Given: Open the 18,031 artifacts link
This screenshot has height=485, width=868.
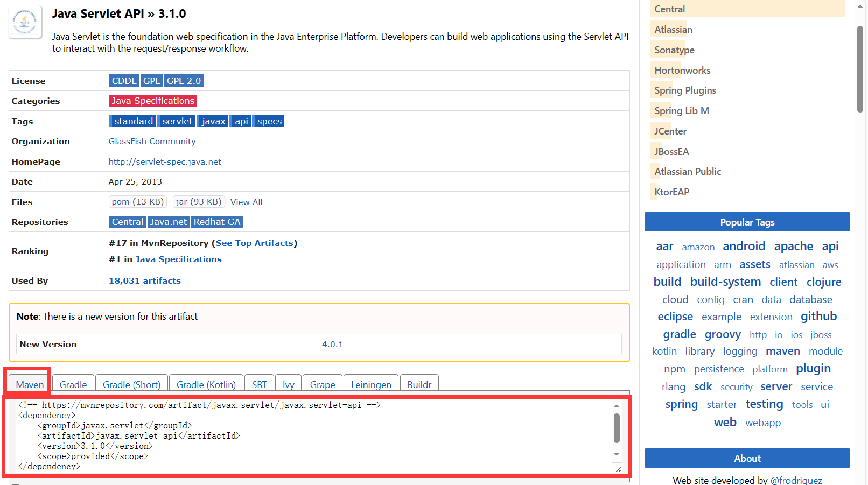Looking at the screenshot, I should 145,280.
